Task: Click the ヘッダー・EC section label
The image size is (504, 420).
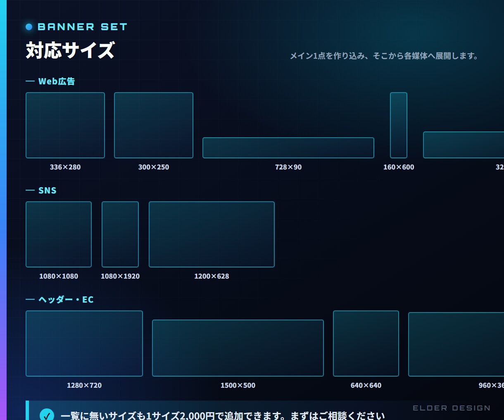Action: click(66, 300)
